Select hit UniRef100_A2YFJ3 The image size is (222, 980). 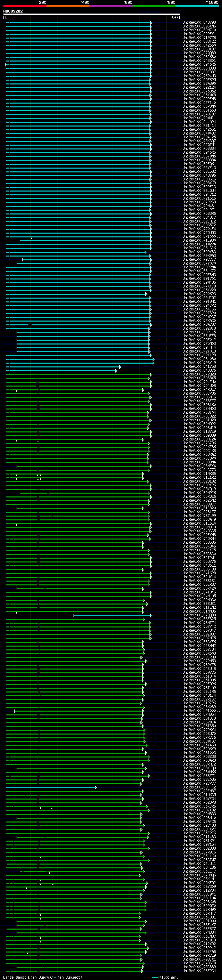pyautogui.click(x=199, y=168)
